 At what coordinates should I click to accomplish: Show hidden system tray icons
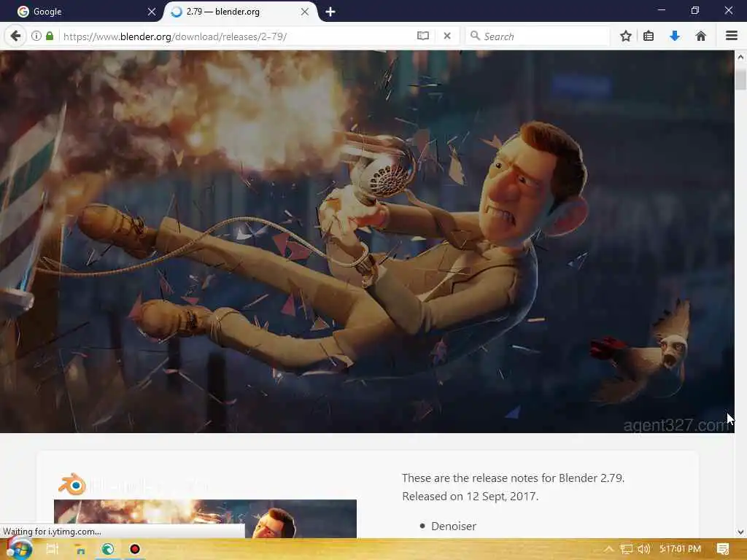point(608,549)
